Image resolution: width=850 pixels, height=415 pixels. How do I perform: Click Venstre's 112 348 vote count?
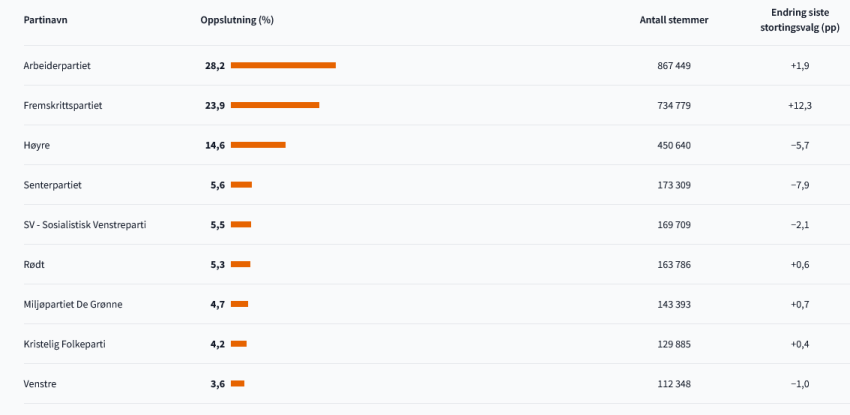click(669, 384)
